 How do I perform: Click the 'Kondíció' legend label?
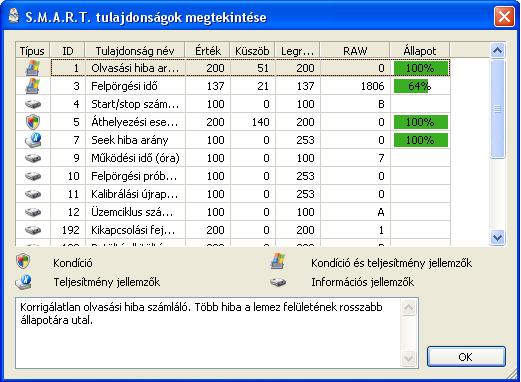pyautogui.click(x=73, y=263)
